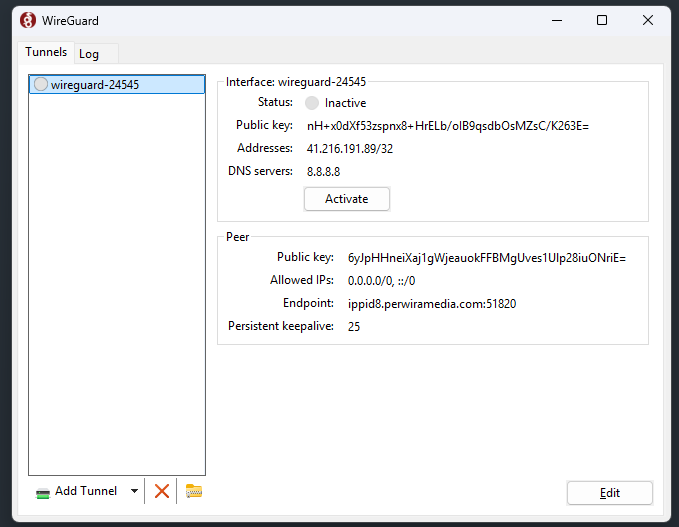Viewport: 679px width, 527px height.
Task: Click the gray Inactive status indicator circle
Action: coord(312,103)
